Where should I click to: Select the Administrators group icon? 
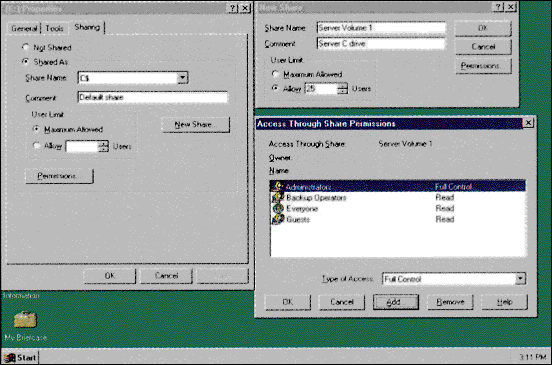click(278, 187)
